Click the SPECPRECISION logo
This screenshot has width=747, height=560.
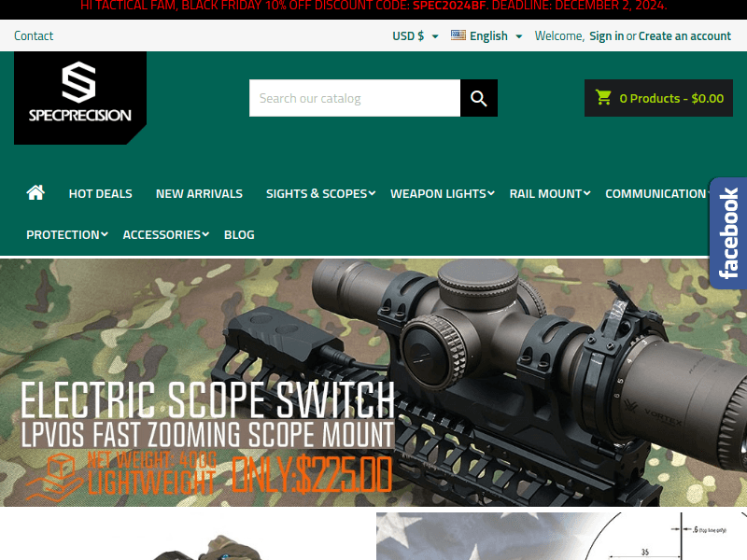(x=79, y=97)
